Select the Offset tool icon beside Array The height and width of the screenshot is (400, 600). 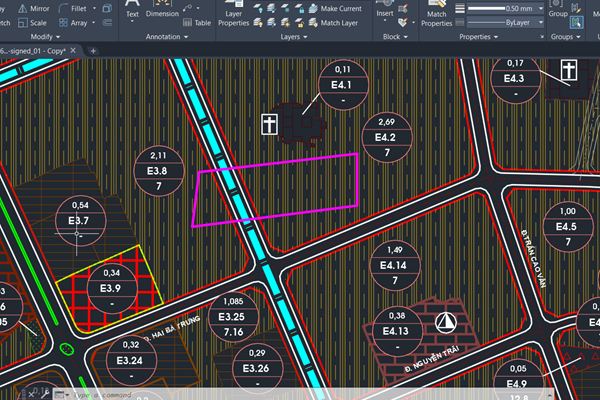pos(107,23)
